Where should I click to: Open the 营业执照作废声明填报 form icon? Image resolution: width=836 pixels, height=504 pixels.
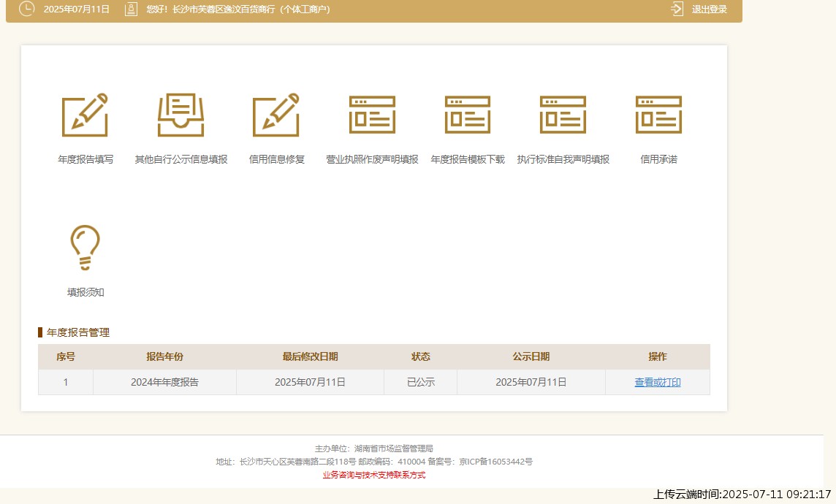[x=372, y=115]
